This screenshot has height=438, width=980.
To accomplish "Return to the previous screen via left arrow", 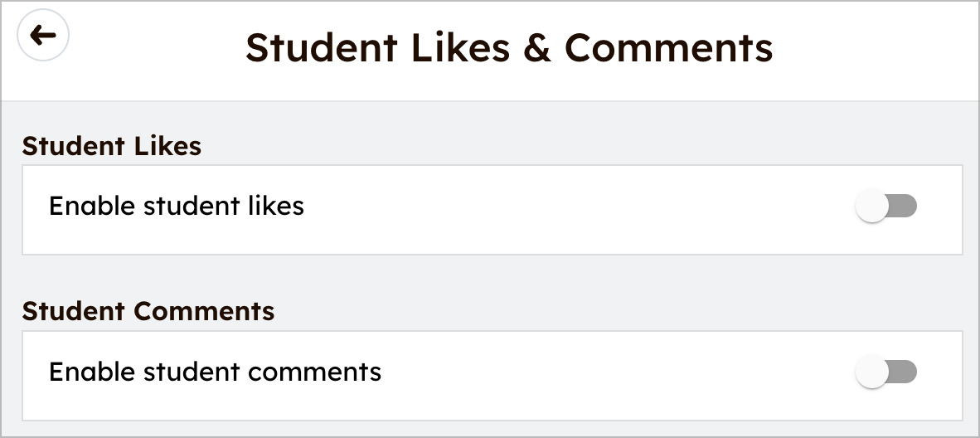I will [x=43, y=36].
